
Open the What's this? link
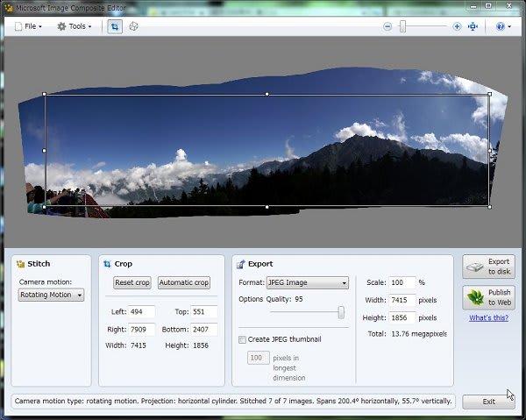pos(488,317)
